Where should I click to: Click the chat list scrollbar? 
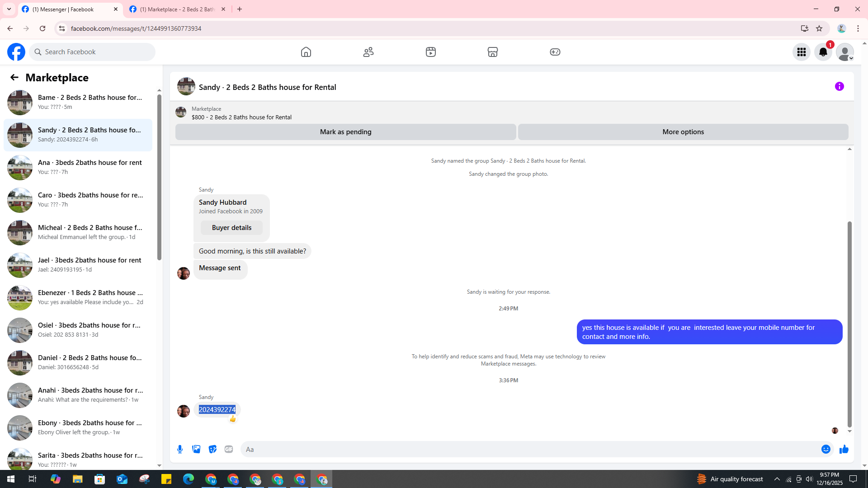coord(159,177)
